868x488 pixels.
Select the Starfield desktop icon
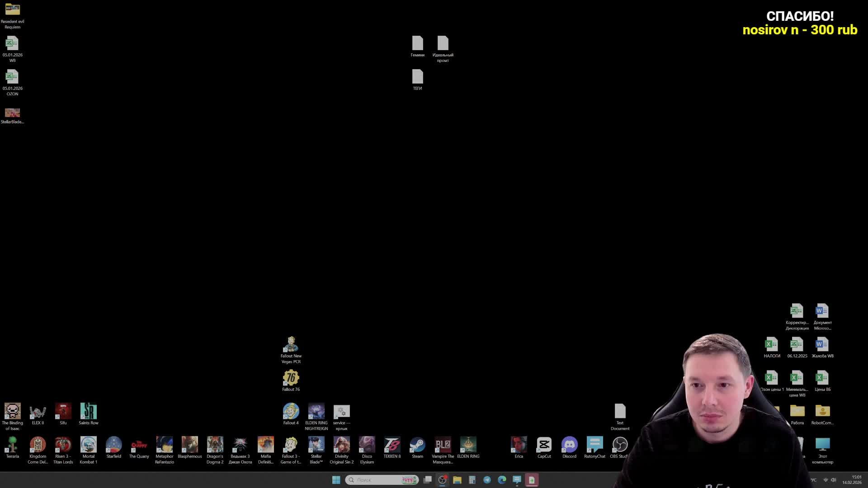pyautogui.click(x=113, y=445)
